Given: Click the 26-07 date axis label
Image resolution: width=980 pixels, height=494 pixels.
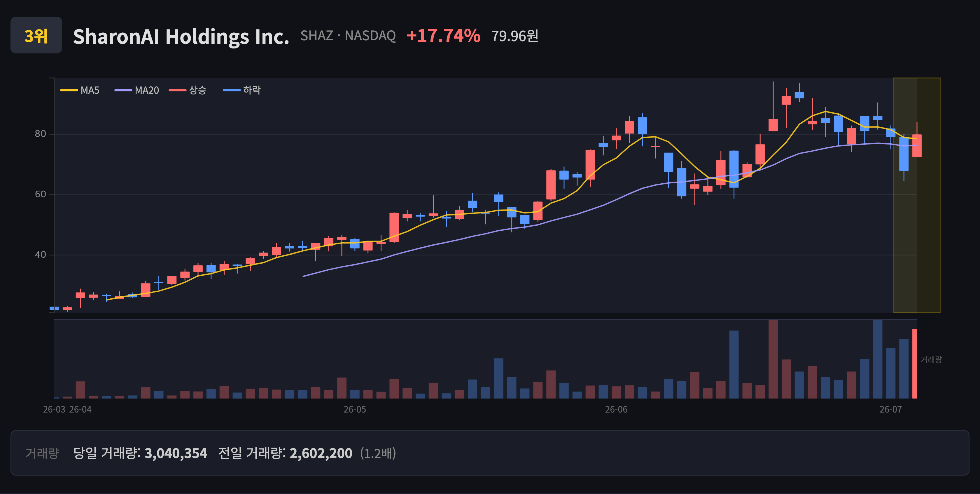Looking at the screenshot, I should pos(890,409).
